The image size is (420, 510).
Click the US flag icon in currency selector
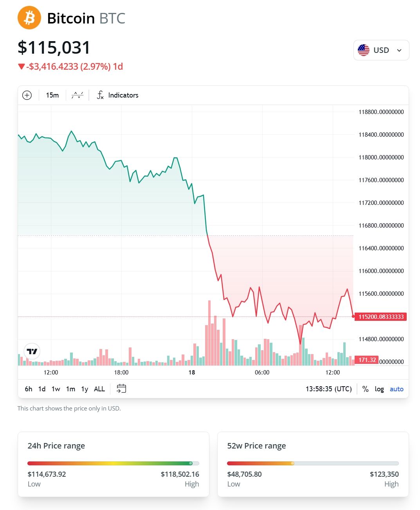pyautogui.click(x=364, y=50)
